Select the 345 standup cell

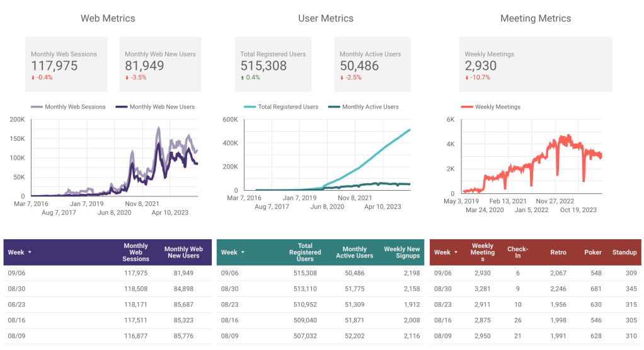coord(631,289)
